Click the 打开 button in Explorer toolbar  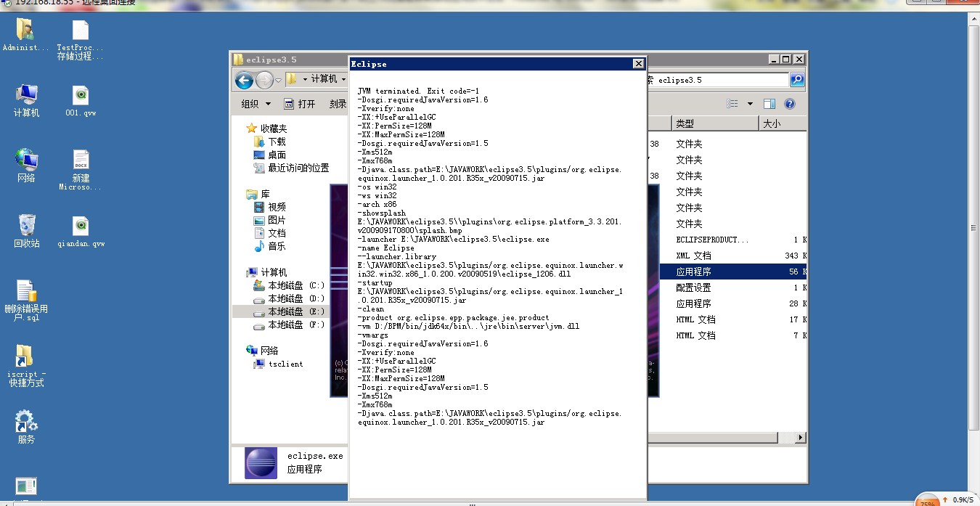click(299, 104)
